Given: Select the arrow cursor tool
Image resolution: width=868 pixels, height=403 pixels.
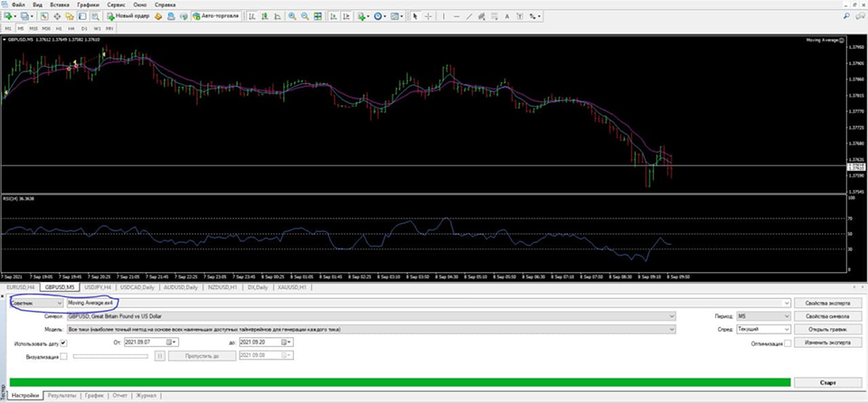Looking at the screenshot, I should [415, 16].
